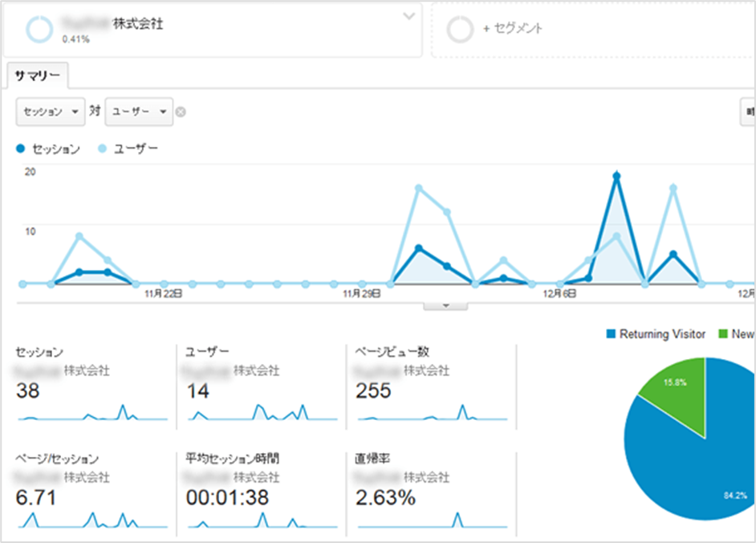This screenshot has height=543, width=756.
Task: Click the 直帰率 sparkline thumbnail
Action: point(433,520)
